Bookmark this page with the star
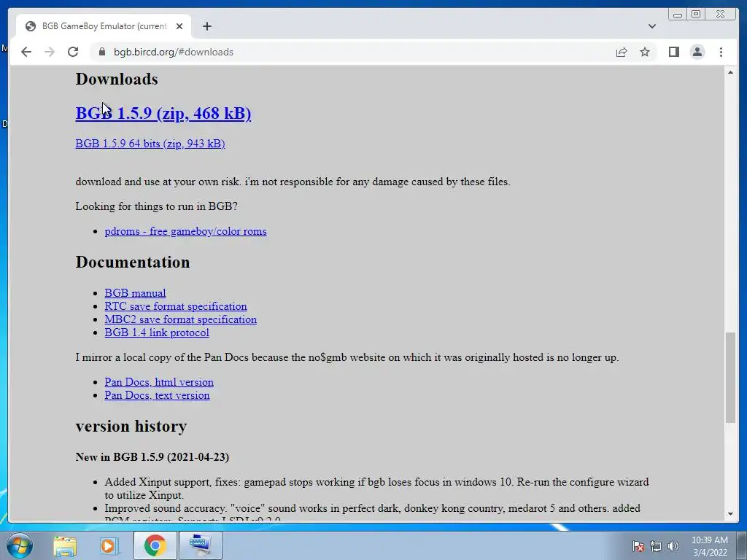The image size is (747, 560). pos(645,52)
